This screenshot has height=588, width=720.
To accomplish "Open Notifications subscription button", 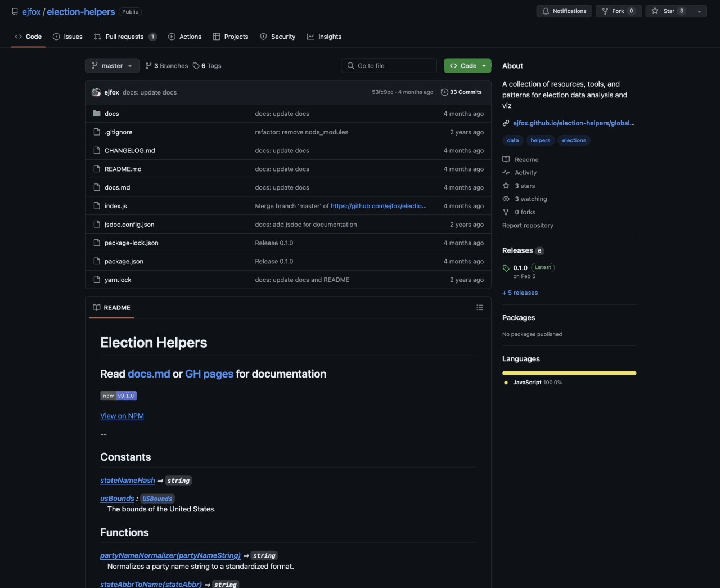I will coord(564,11).
